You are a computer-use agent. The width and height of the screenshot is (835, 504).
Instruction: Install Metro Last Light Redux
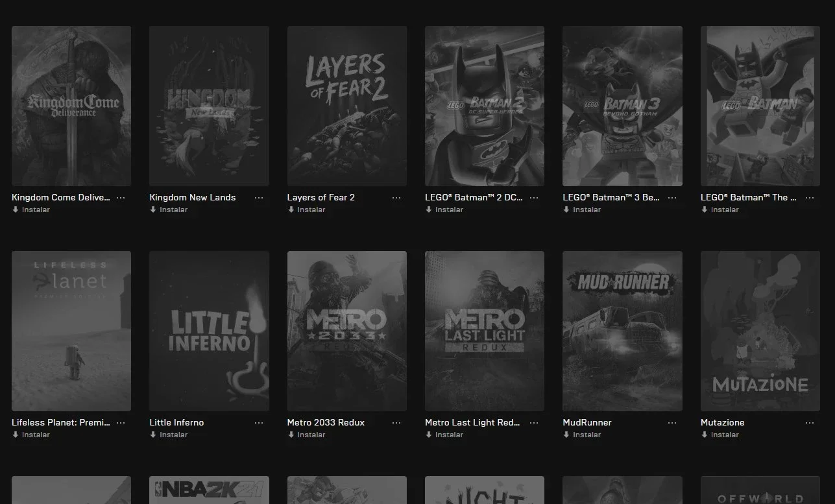click(x=444, y=435)
